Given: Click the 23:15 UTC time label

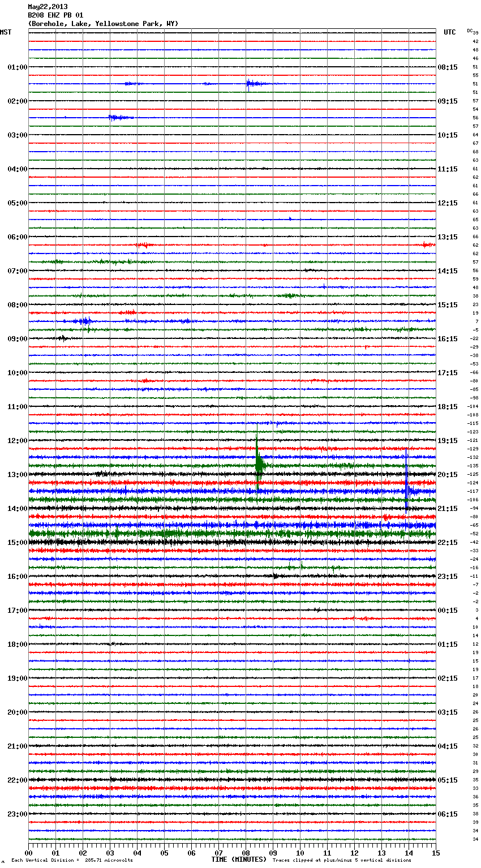Looking at the screenshot, I should click(x=448, y=577).
